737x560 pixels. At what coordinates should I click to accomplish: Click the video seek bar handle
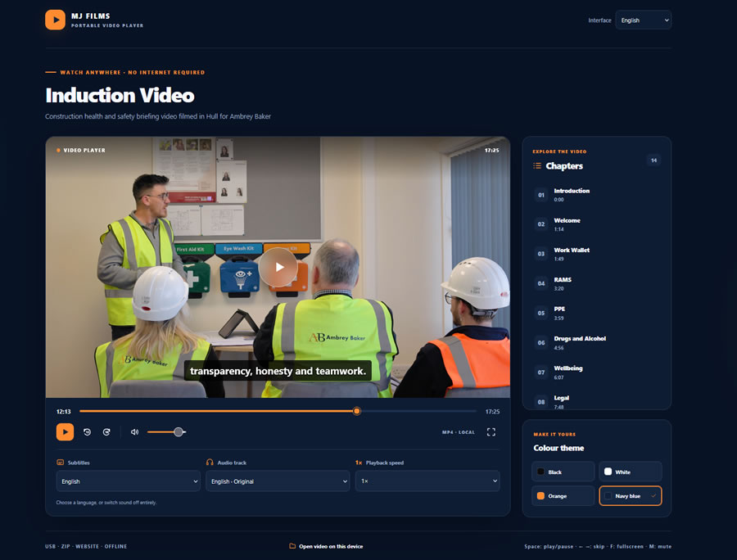click(357, 411)
